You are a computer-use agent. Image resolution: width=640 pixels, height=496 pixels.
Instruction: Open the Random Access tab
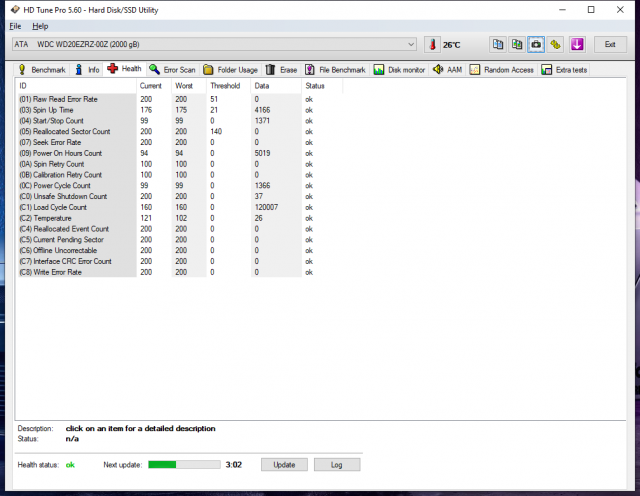[x=502, y=70]
